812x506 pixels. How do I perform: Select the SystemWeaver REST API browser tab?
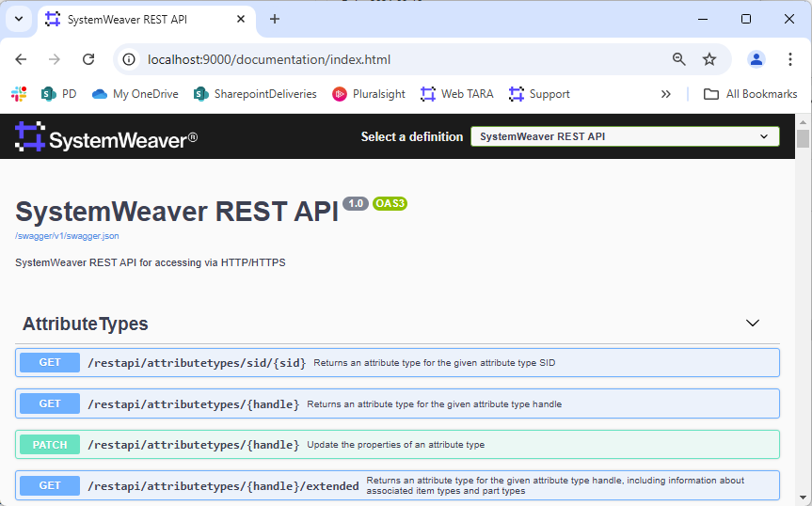pos(147,20)
